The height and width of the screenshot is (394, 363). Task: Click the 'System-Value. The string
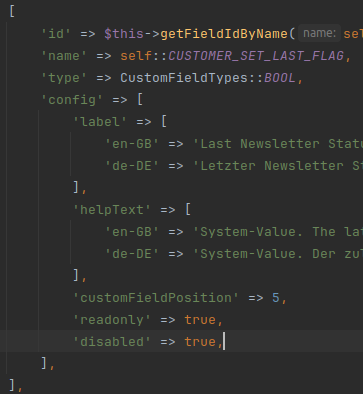[x=278, y=232]
